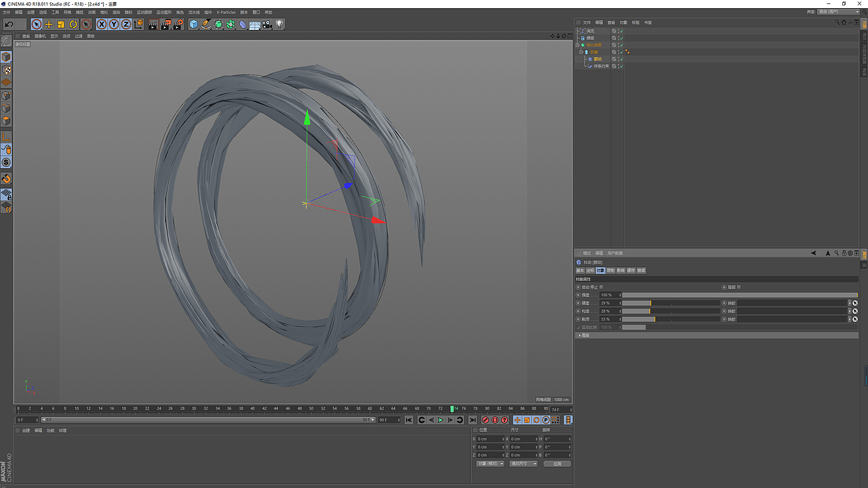
Task: Open the 模拟 menu
Action: click(104, 12)
